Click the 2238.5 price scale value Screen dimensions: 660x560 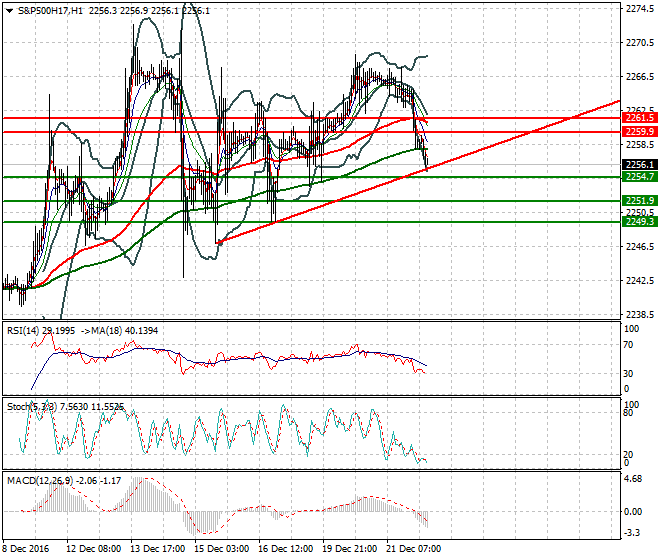640,315
